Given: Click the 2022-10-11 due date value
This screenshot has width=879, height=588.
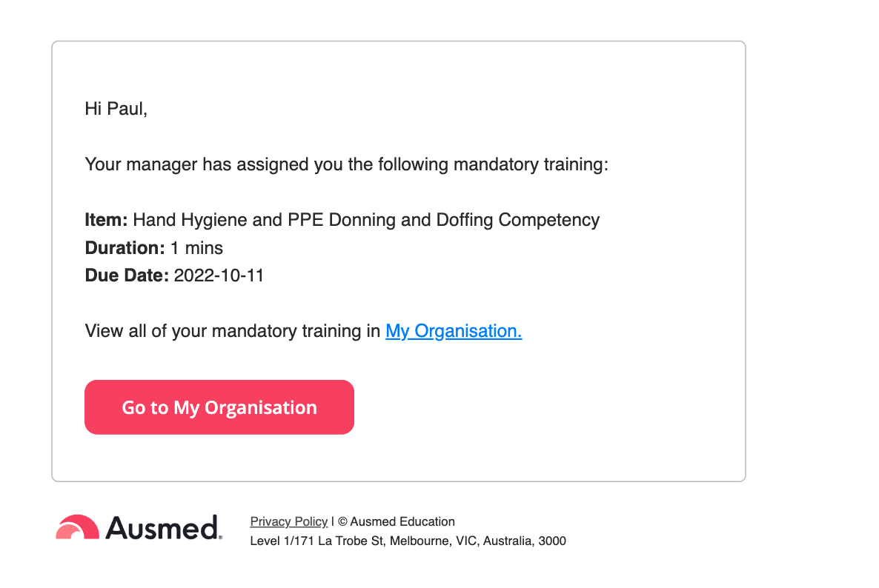Looking at the screenshot, I should tap(219, 275).
